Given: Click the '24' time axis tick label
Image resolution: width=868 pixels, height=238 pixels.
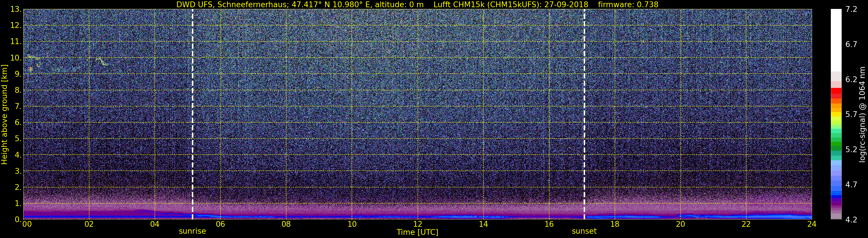Looking at the screenshot, I should 812,224.
